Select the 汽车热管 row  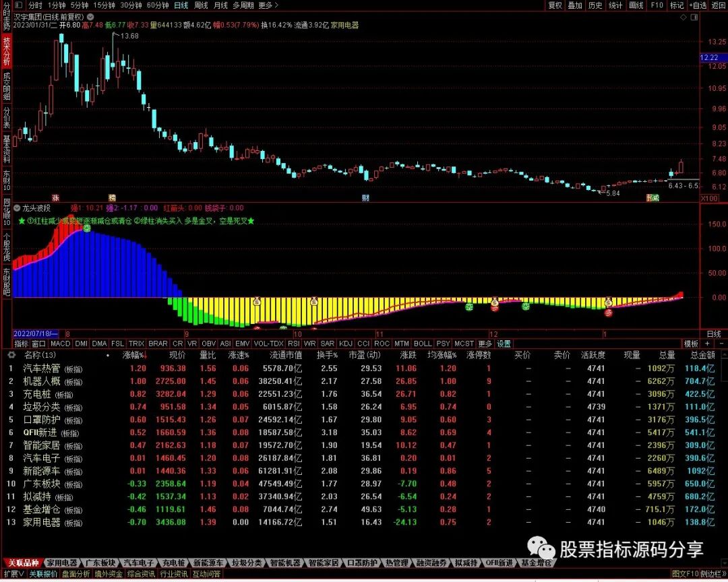coord(364,368)
